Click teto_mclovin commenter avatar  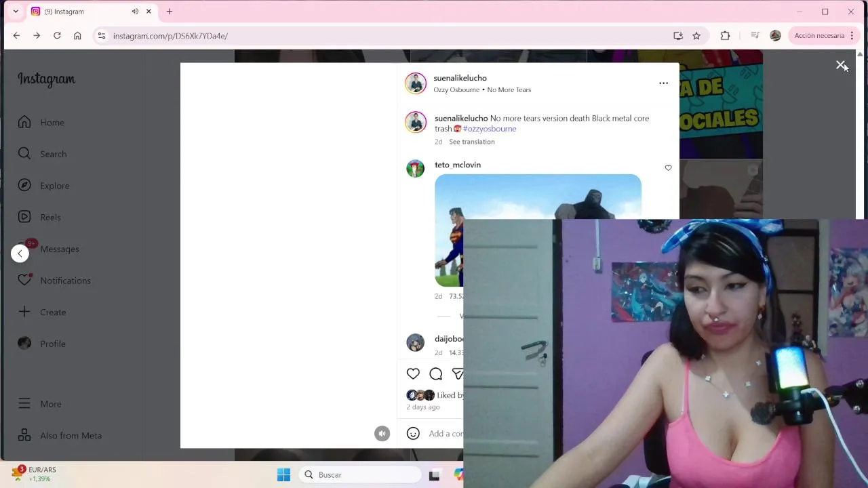(x=415, y=169)
